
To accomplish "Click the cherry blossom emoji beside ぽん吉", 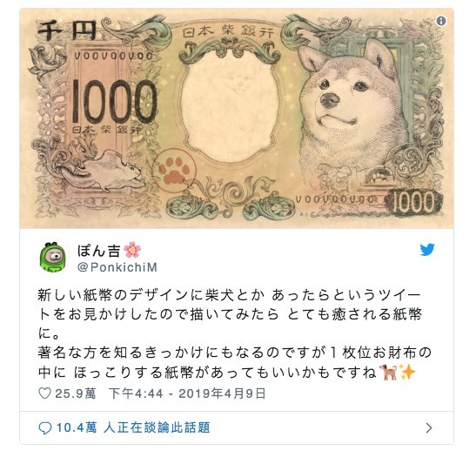I will 132,250.
